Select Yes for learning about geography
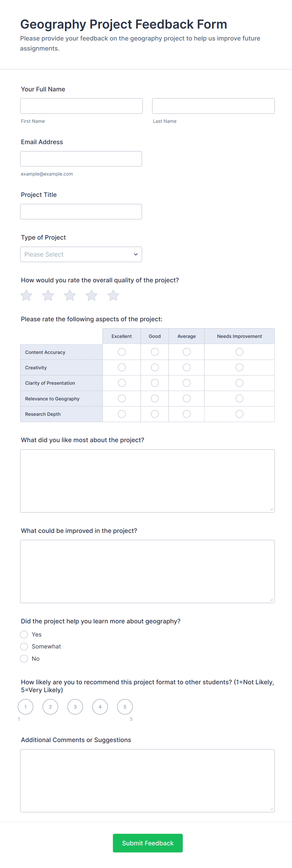The height and width of the screenshot is (868, 292). point(24,634)
